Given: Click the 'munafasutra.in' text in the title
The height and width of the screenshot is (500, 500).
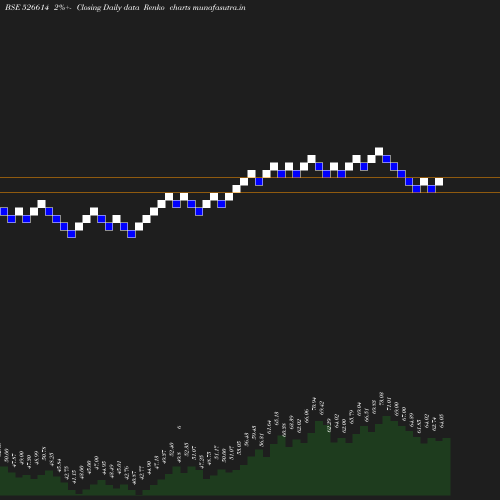Looking at the screenshot, I should (x=219, y=7).
